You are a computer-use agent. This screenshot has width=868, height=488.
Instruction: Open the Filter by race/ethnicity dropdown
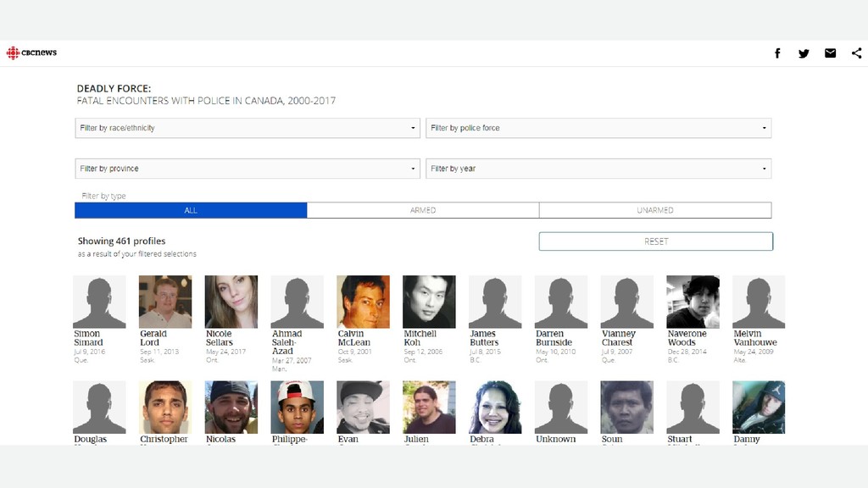coord(248,128)
